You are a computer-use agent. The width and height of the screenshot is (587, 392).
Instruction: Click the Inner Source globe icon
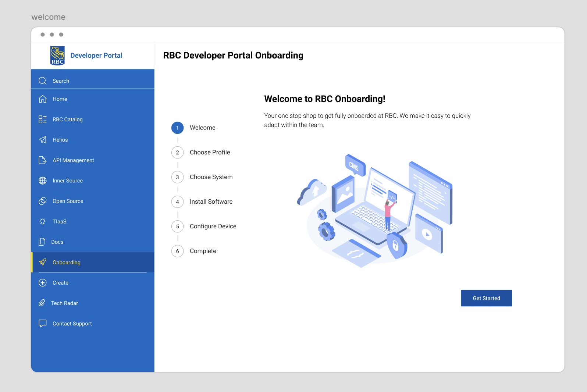pos(43,181)
